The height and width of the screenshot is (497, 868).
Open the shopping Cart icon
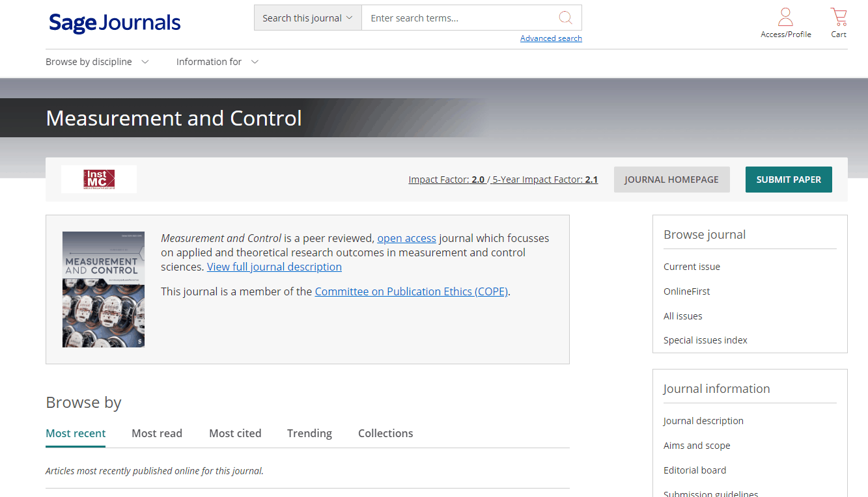point(839,17)
